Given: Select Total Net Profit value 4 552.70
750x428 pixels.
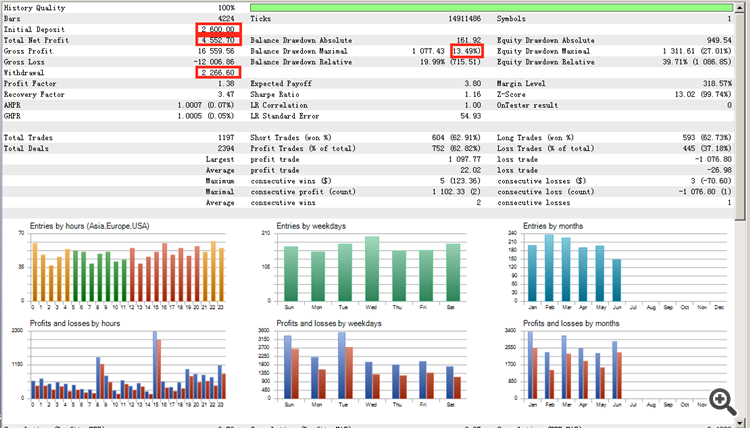Looking at the screenshot, I should tap(218, 40).
